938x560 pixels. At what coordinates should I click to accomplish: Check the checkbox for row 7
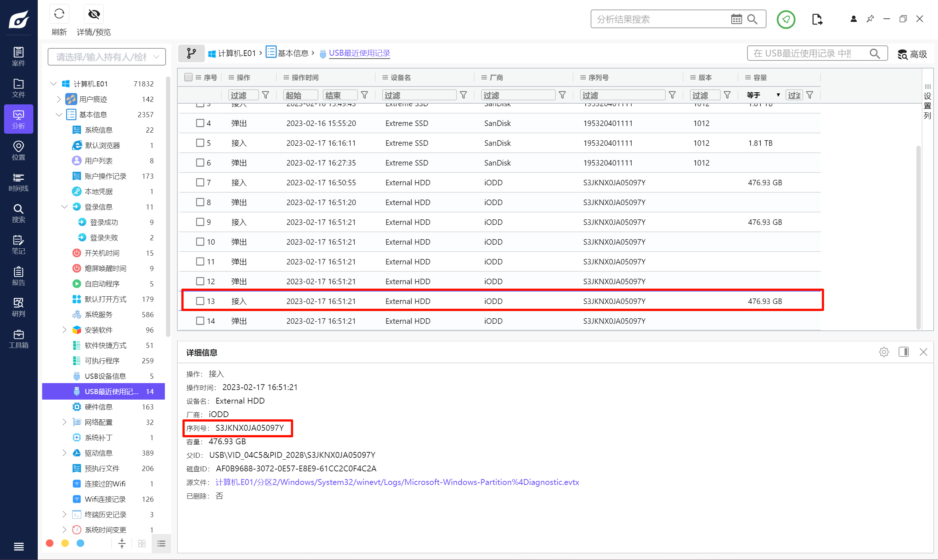200,182
